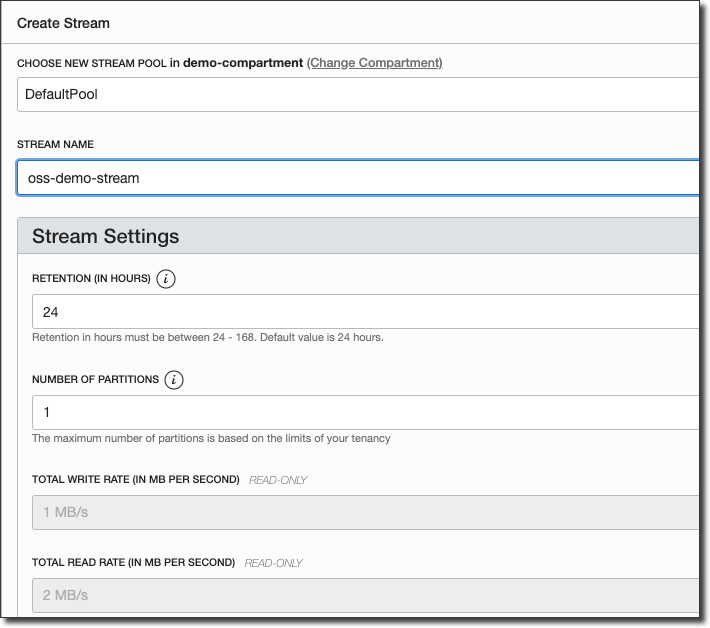Click the Number of Partitions info icon

coord(174,380)
